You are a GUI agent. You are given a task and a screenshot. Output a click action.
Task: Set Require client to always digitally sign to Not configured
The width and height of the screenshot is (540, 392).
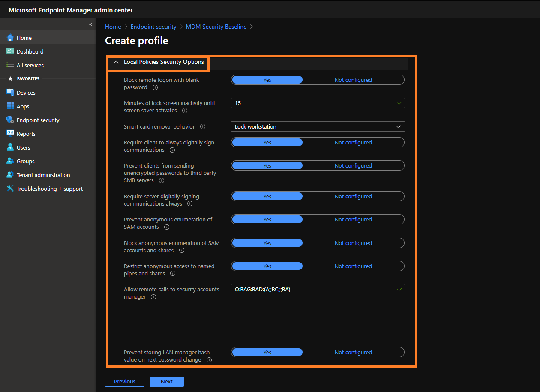pos(353,142)
